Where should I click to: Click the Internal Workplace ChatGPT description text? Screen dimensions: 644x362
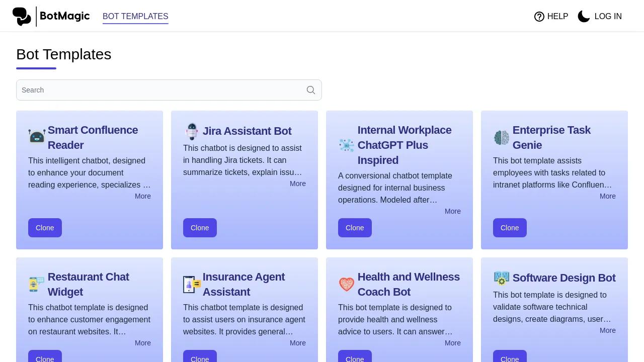395,188
